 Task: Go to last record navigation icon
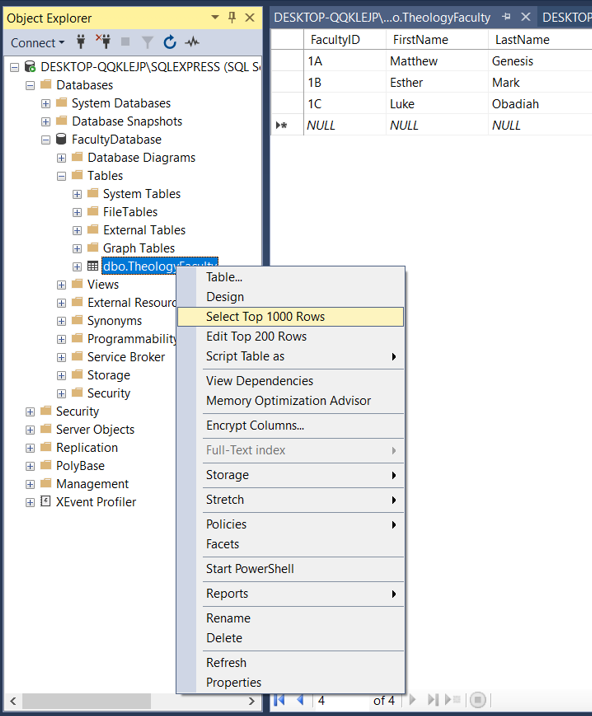433,700
